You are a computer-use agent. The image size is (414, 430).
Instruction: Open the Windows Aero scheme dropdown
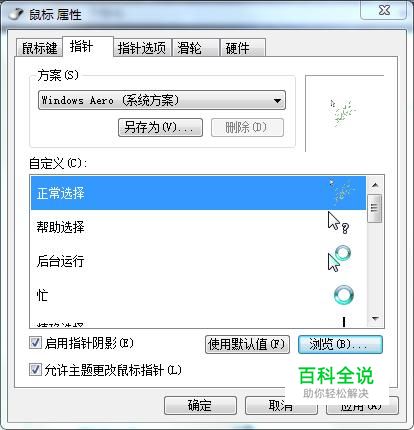pyautogui.click(x=162, y=100)
